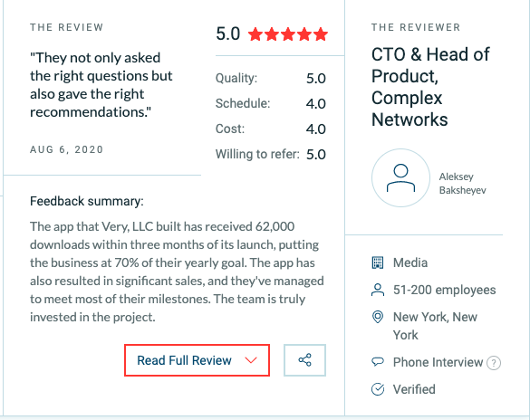Click the Willing to refer score
530x420 pixels.
tap(316, 154)
